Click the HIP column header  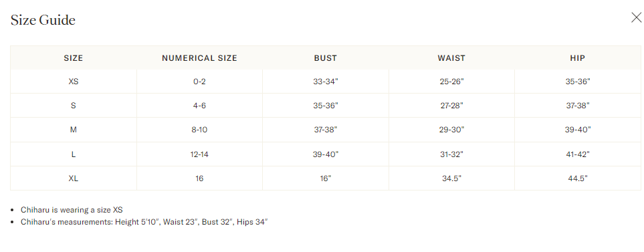point(578,58)
